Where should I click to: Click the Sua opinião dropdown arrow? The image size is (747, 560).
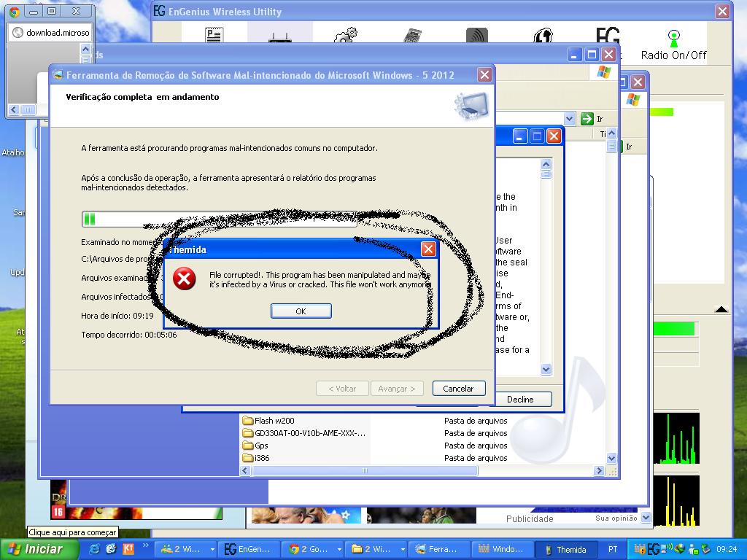pyautogui.click(x=646, y=518)
